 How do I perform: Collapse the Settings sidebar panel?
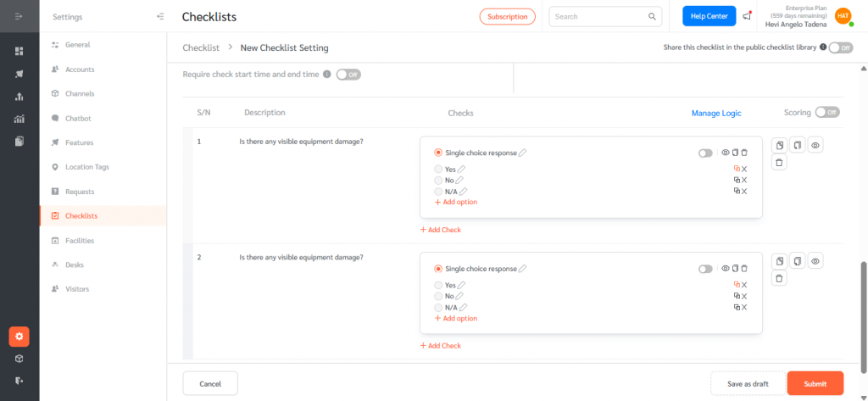click(x=160, y=17)
